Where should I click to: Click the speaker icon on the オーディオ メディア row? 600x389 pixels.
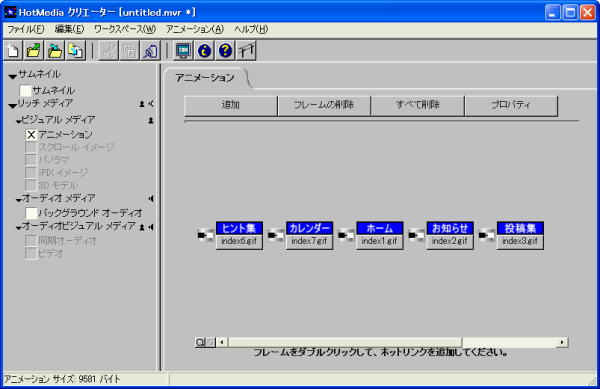click(x=151, y=199)
